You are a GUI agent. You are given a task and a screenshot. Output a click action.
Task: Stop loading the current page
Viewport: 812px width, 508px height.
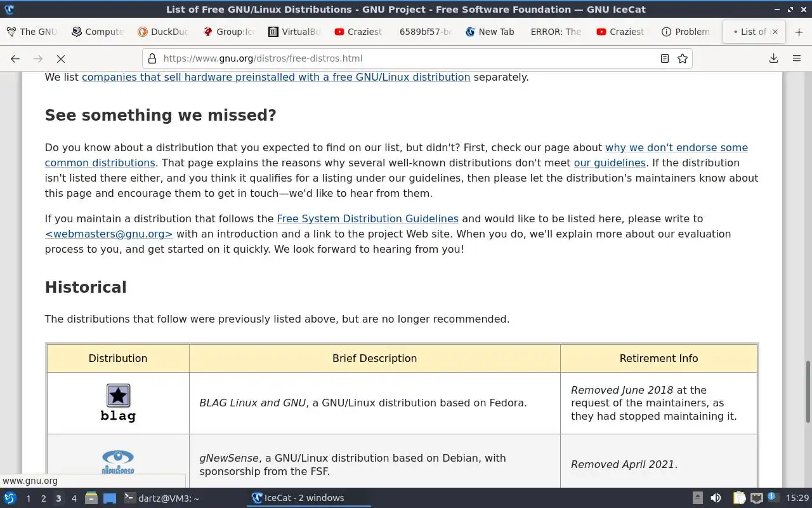tap(61, 58)
